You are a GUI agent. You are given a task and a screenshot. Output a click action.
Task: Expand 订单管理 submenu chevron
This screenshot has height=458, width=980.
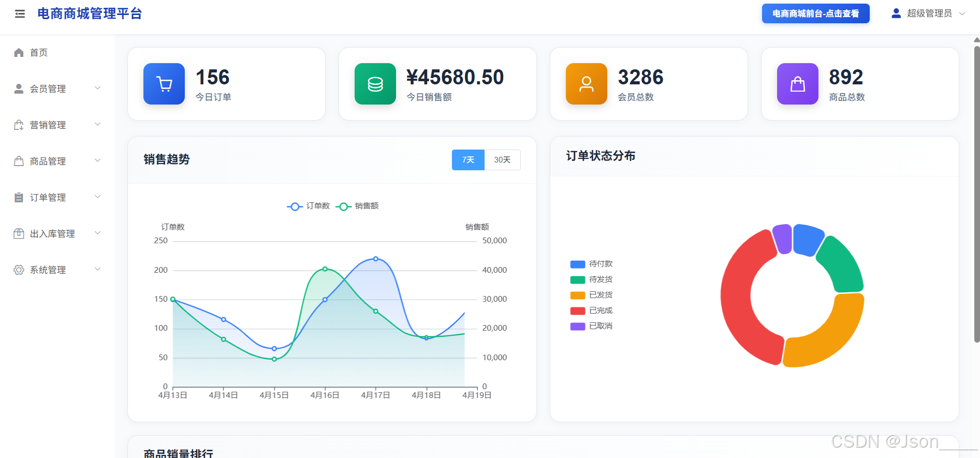[x=97, y=197]
